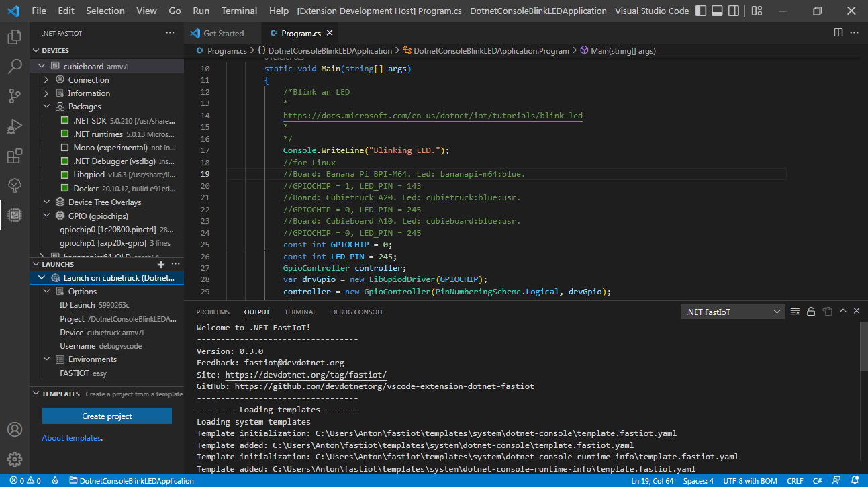Click the debug flame status bar icon
This screenshot has height=487, width=868.
55,481
